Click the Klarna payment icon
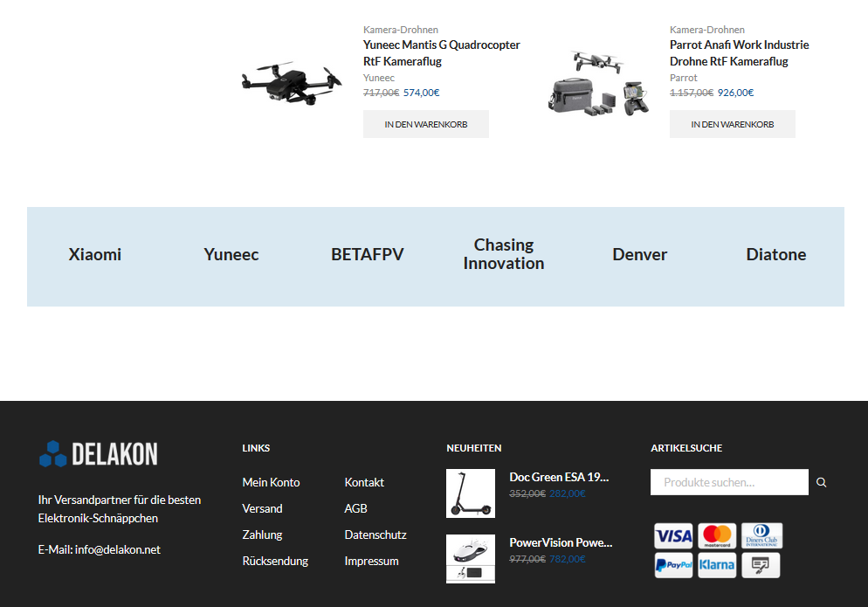 pos(717,565)
